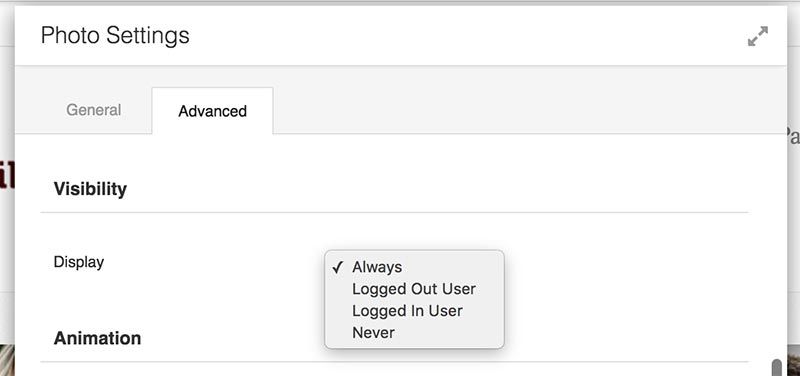Viewport: 800px width, 376px height.
Task: Click the Photo Settings title text
Action: coord(115,36)
